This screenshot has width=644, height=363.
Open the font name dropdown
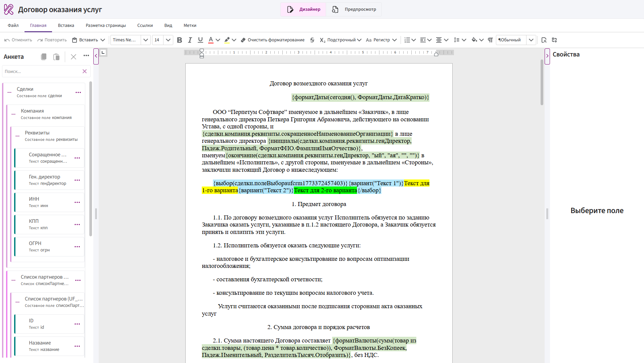tap(145, 40)
